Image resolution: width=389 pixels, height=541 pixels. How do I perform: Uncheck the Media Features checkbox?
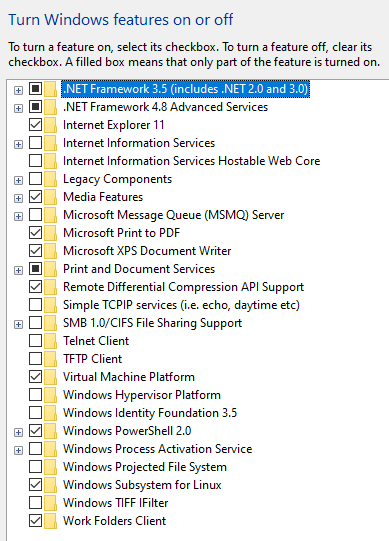(35, 197)
